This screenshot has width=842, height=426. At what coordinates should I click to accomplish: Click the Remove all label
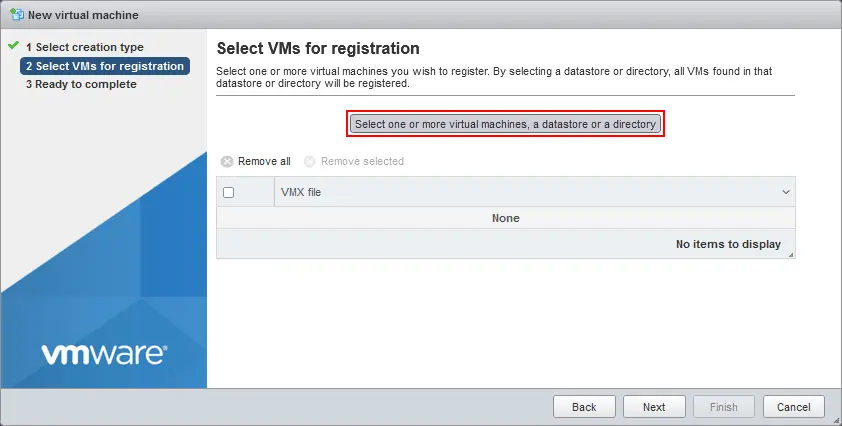pos(264,161)
